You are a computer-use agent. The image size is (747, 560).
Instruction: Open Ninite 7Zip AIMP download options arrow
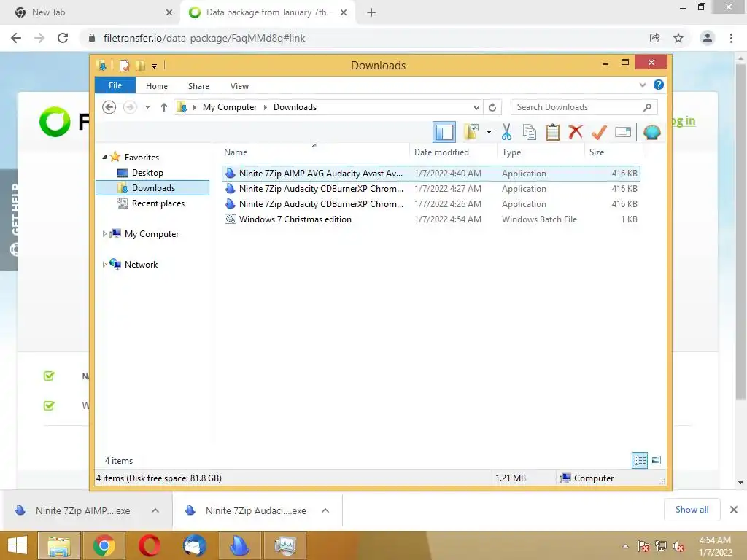tap(155, 510)
